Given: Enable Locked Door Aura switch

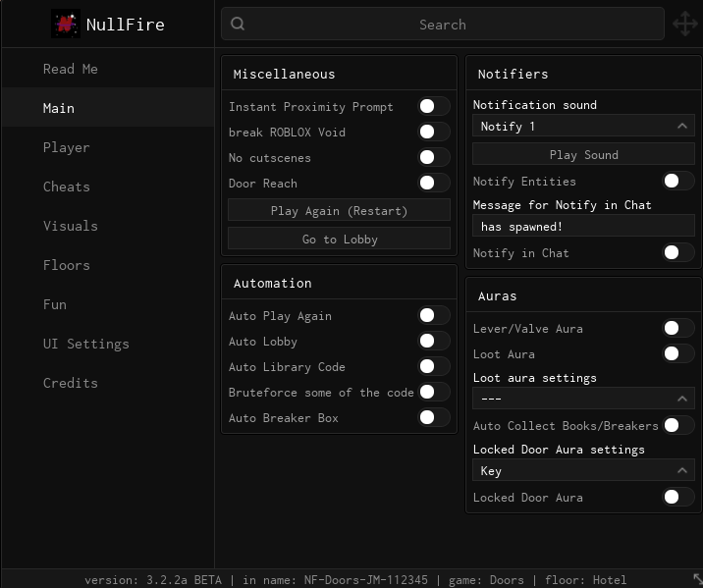Looking at the screenshot, I should [x=677, y=497].
